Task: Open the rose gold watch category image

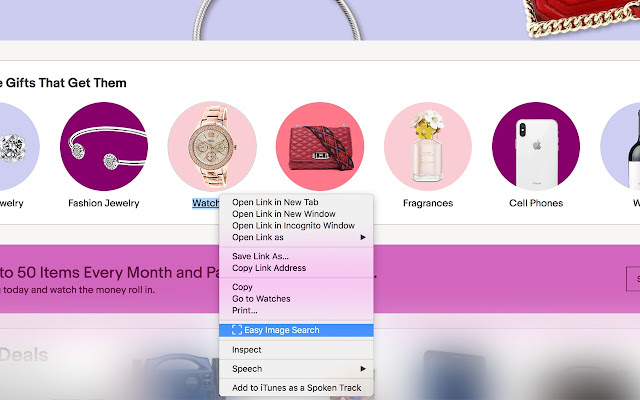Action: pos(212,146)
